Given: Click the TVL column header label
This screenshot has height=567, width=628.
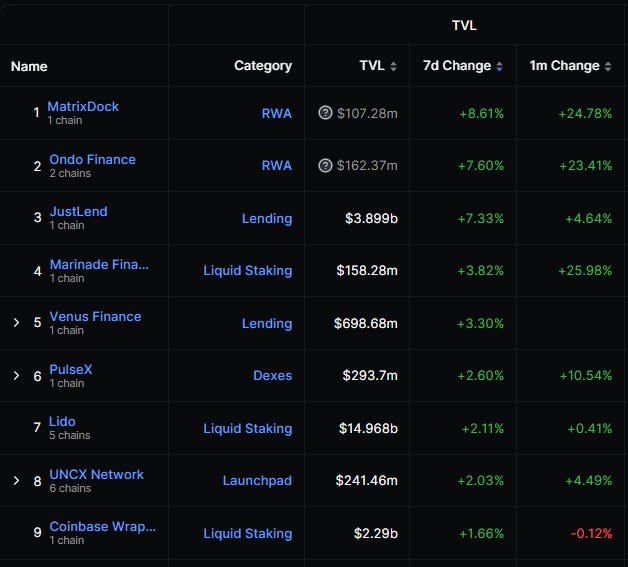Looking at the screenshot, I should pyautogui.click(x=372, y=65).
